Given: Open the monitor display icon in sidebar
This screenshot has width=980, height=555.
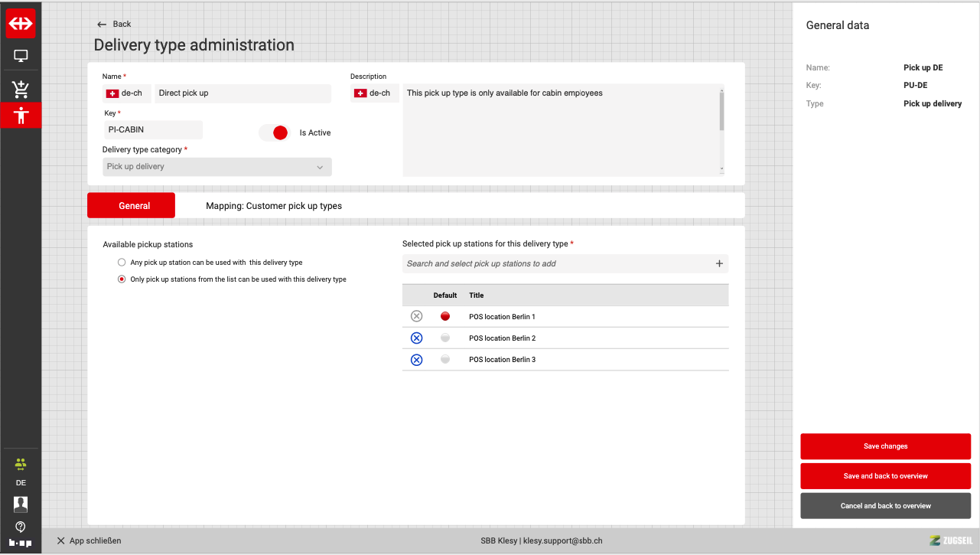Looking at the screenshot, I should point(21,56).
